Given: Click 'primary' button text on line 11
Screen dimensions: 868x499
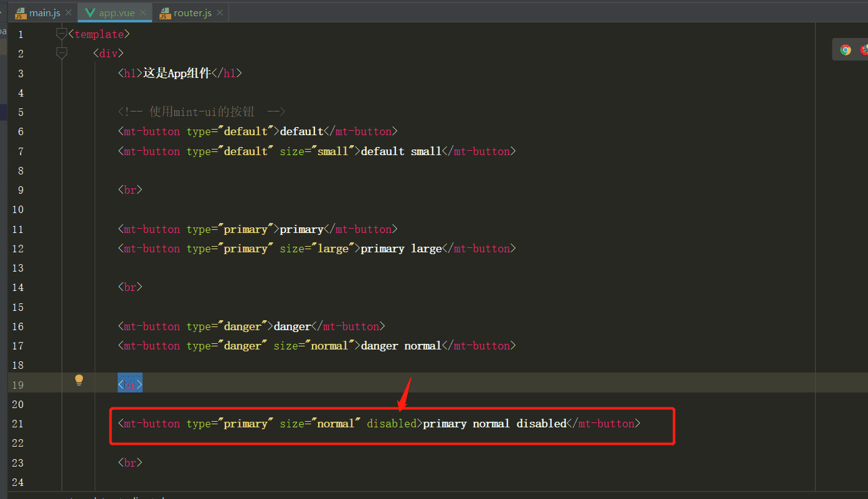Looking at the screenshot, I should pyautogui.click(x=301, y=229).
